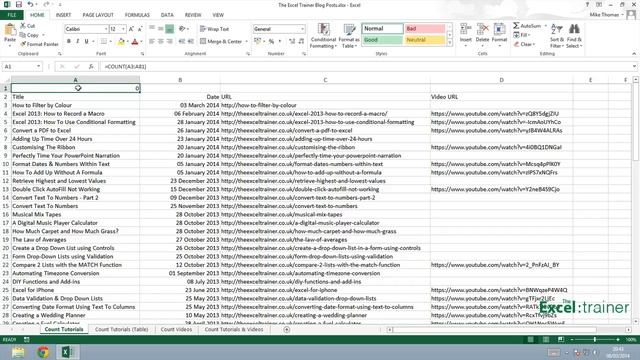Apply the Normal cell style
The width and height of the screenshot is (640, 360).
[382, 29]
